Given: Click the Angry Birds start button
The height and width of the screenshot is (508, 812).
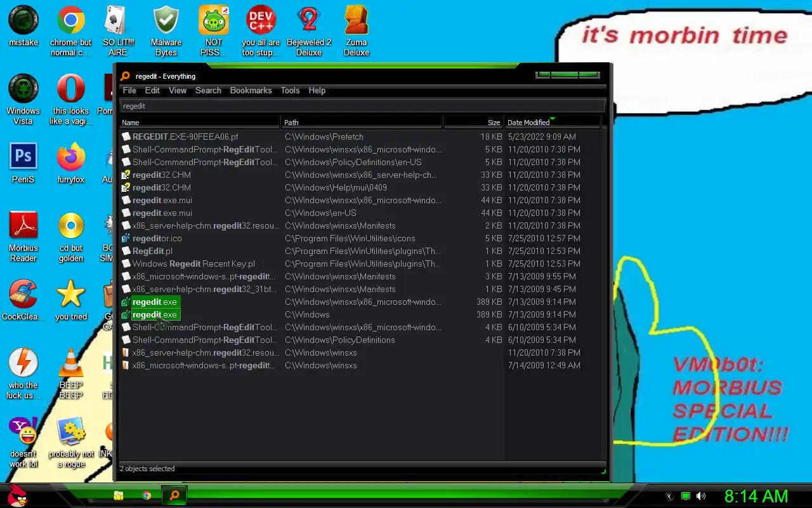Looking at the screenshot, I should pos(17,495).
